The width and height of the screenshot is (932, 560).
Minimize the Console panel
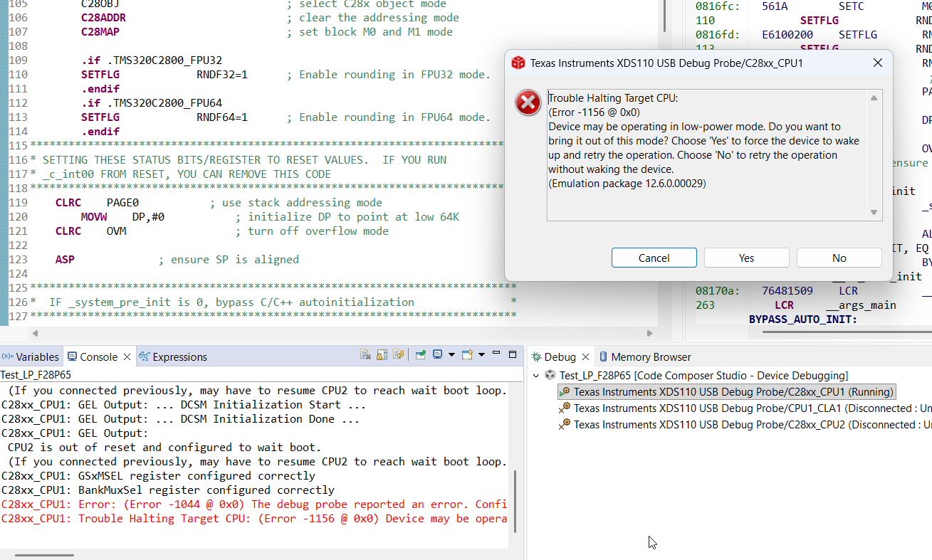point(497,354)
